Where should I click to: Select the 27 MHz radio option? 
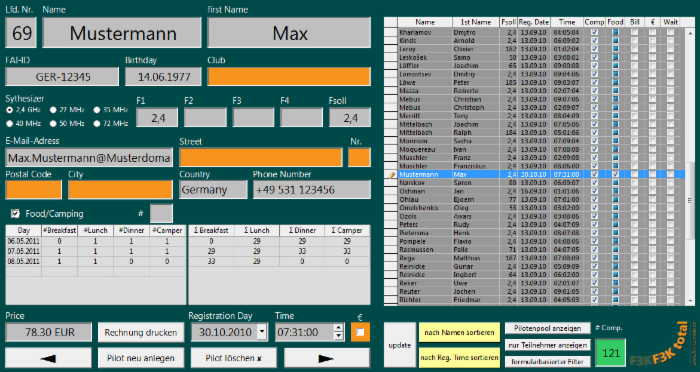[x=53, y=110]
